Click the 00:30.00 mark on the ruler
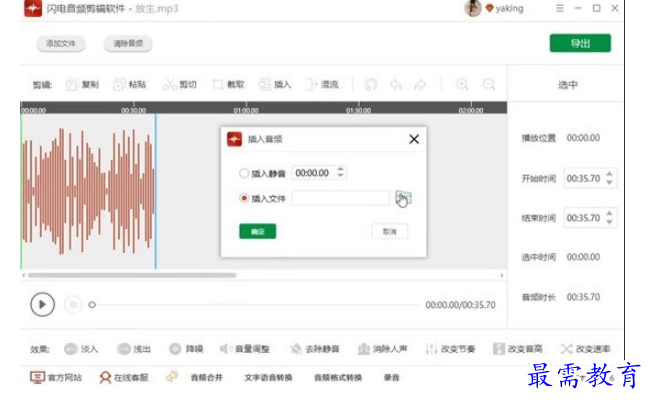 133,110
